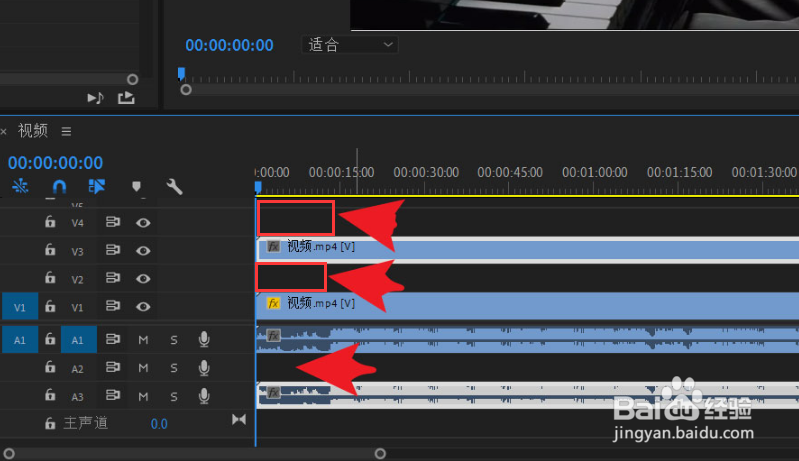Click master track output end icon
The image size is (799, 461).
tap(239, 419)
